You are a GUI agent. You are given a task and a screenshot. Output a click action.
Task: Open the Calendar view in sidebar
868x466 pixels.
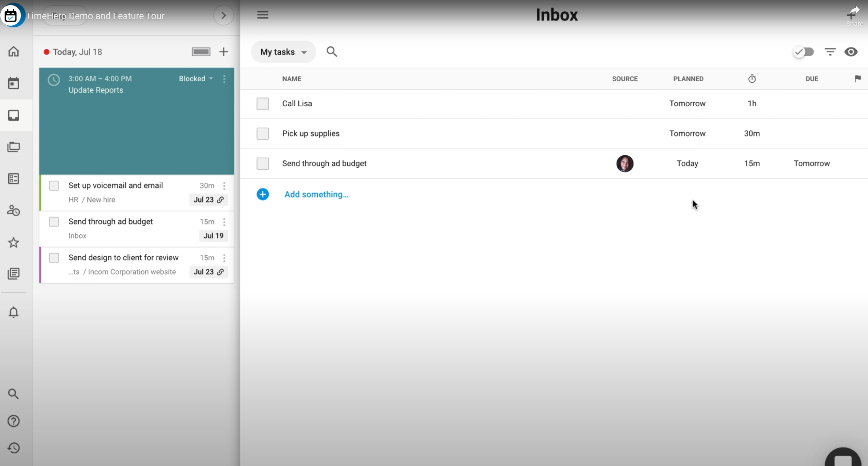pyautogui.click(x=14, y=83)
